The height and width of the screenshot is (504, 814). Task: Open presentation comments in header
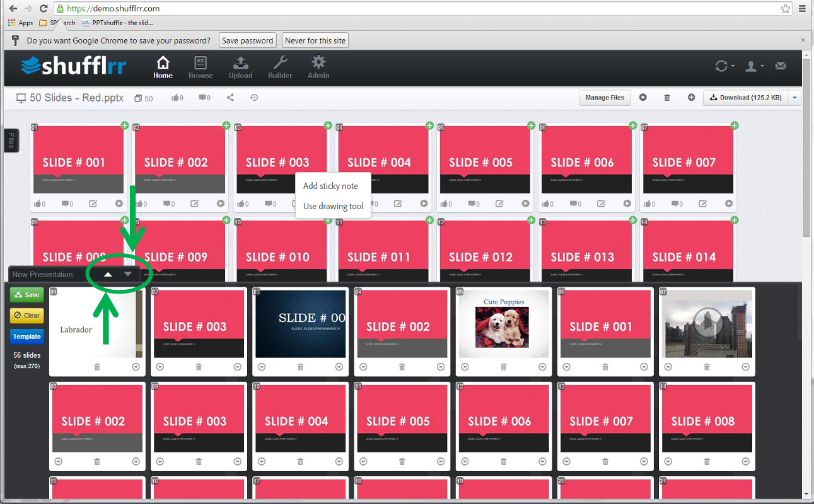tap(204, 98)
